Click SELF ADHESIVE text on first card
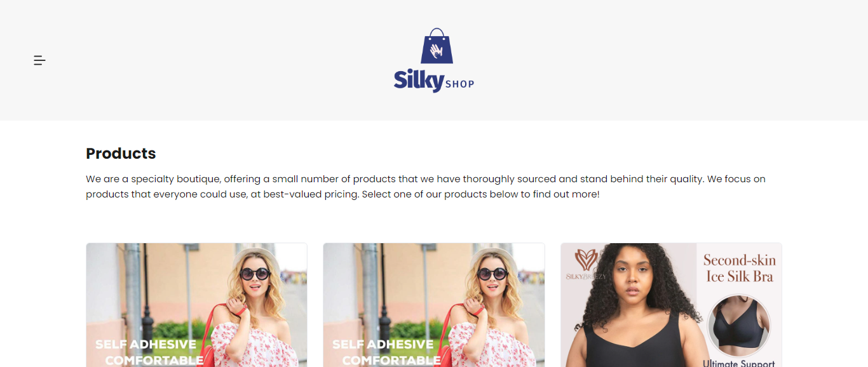868x367 pixels. (x=146, y=345)
